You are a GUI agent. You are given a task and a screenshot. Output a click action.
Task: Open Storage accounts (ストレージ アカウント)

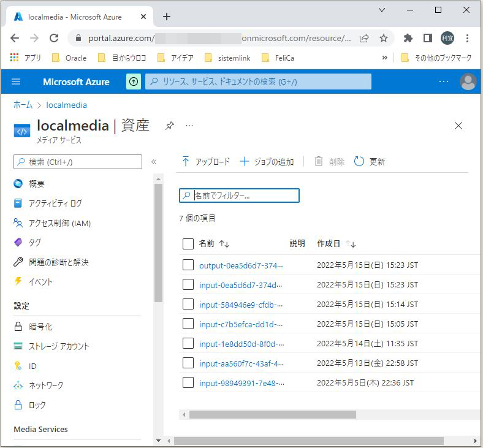point(59,346)
